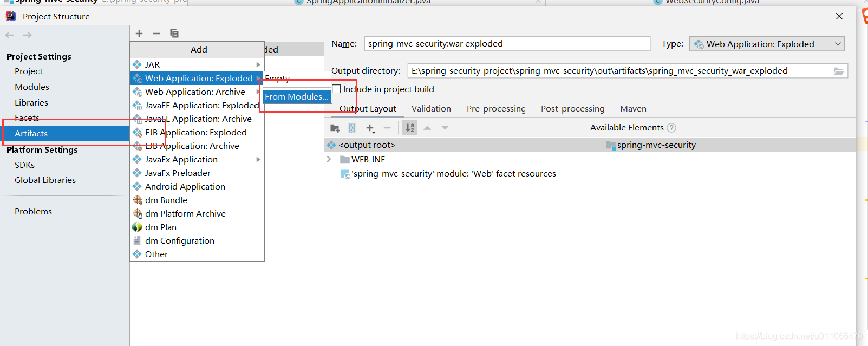Move element down with the down arrow
This screenshot has width=868, height=346.
(445, 128)
